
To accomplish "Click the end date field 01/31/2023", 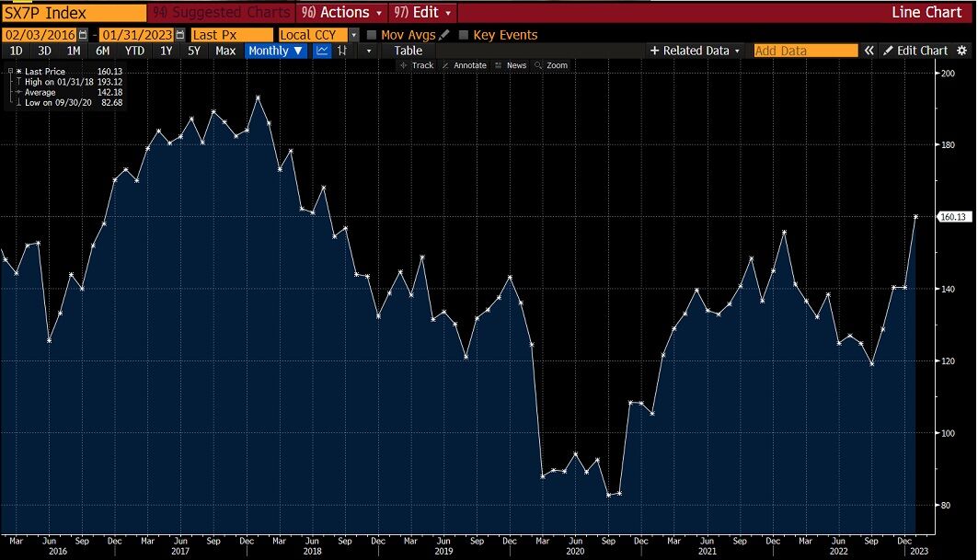I will 136,35.
